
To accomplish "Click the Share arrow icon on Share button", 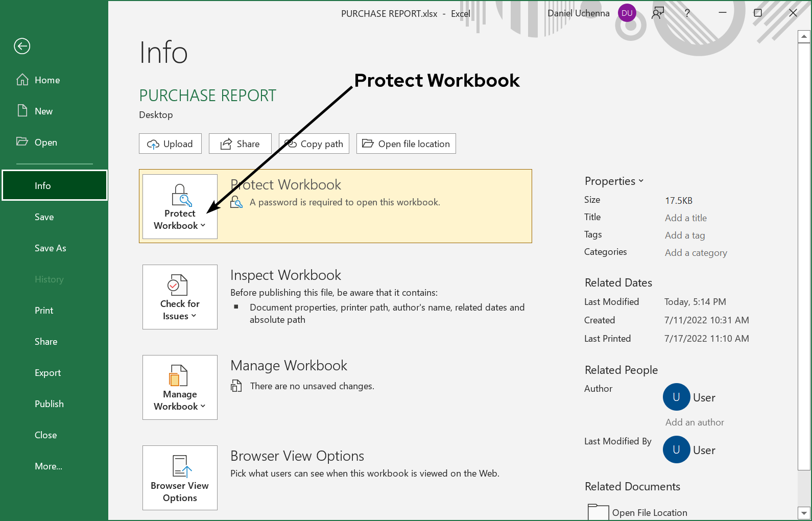I will point(226,144).
